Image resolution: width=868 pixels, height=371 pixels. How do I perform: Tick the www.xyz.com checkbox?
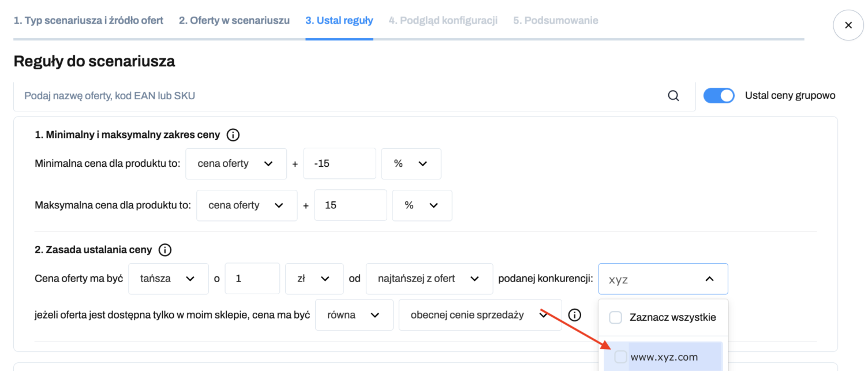620,357
